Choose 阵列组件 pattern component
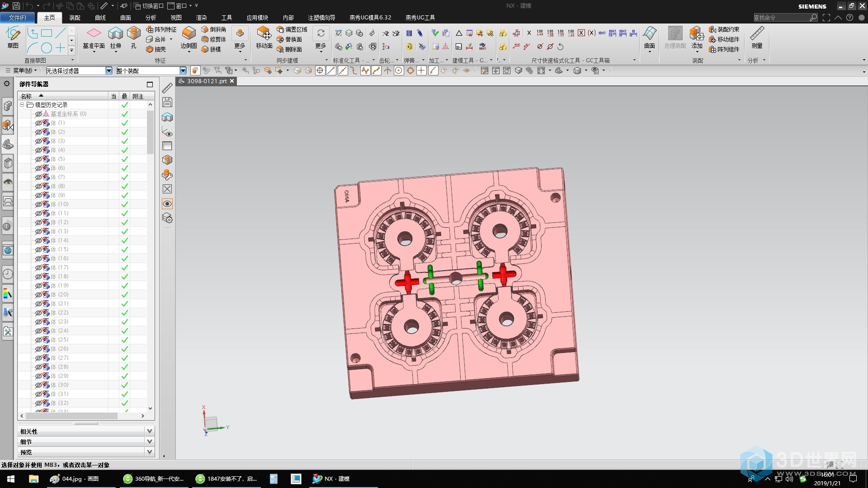 (x=724, y=49)
